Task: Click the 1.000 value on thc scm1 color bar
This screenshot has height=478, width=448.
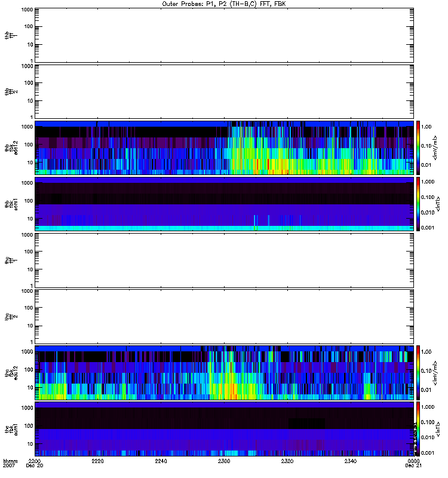Action: [428, 407]
